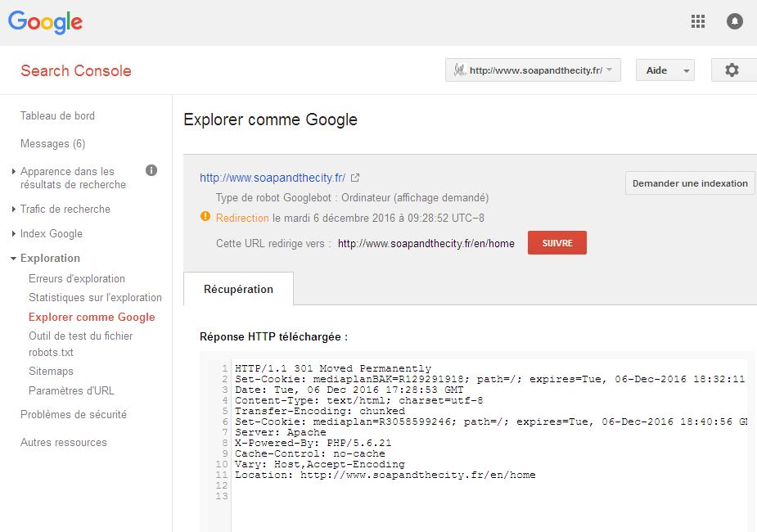The width and height of the screenshot is (757, 532).
Task: Click the Server: Apache line
Action: 281,432
